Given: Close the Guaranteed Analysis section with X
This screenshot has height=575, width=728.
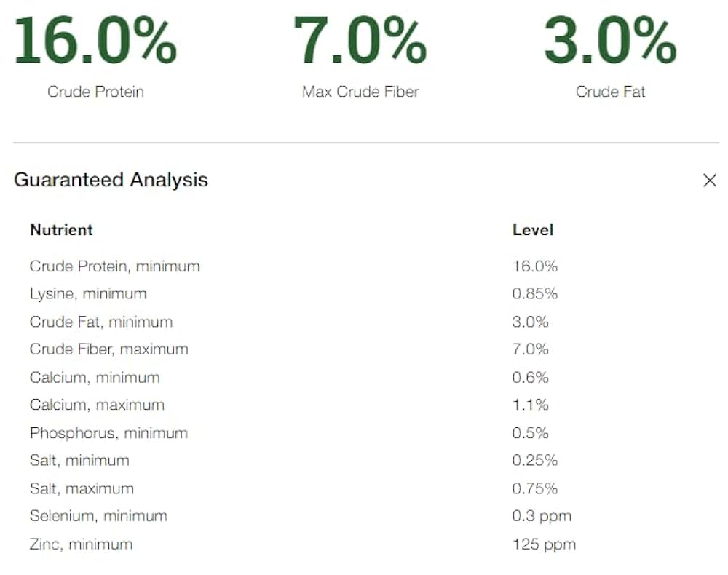Looking at the screenshot, I should click(709, 181).
